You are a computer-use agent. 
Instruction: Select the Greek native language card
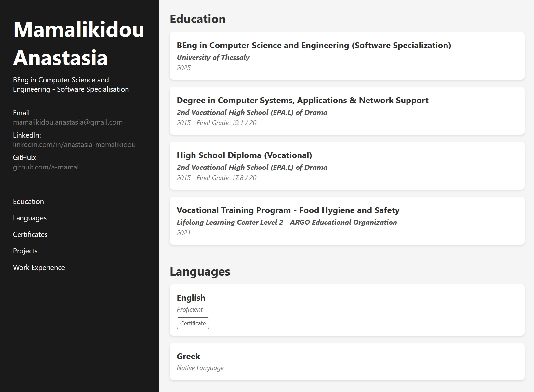click(x=347, y=361)
